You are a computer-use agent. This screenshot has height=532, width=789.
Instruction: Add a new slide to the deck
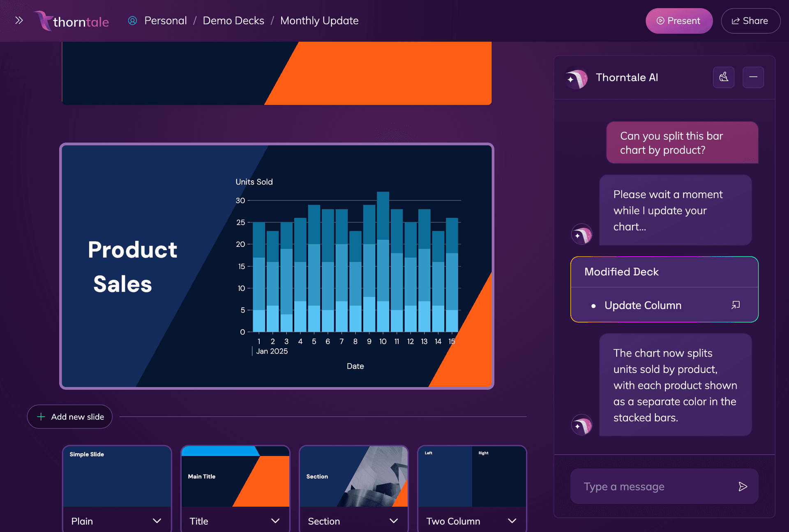[x=69, y=417]
